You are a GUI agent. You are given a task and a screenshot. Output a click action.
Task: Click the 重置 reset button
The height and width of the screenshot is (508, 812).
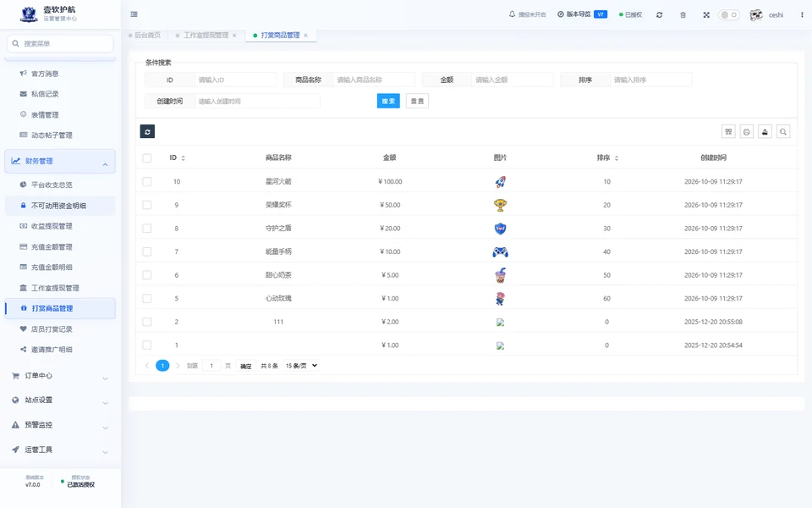pos(417,101)
